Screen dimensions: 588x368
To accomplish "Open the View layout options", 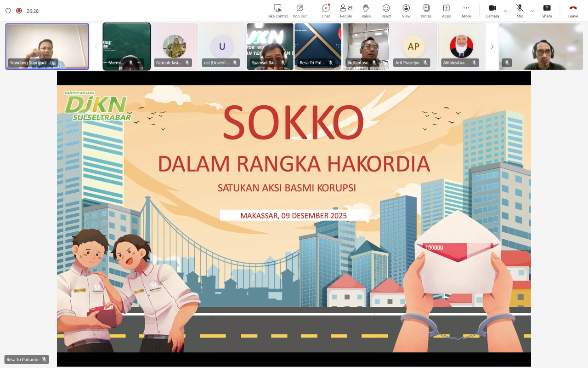I will 406,11.
